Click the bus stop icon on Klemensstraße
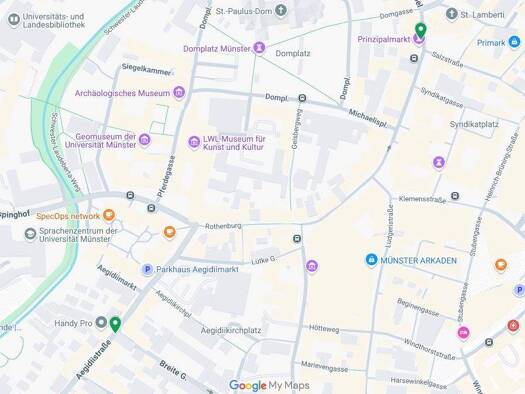Viewport: 525px width, 394px height. tap(455, 196)
